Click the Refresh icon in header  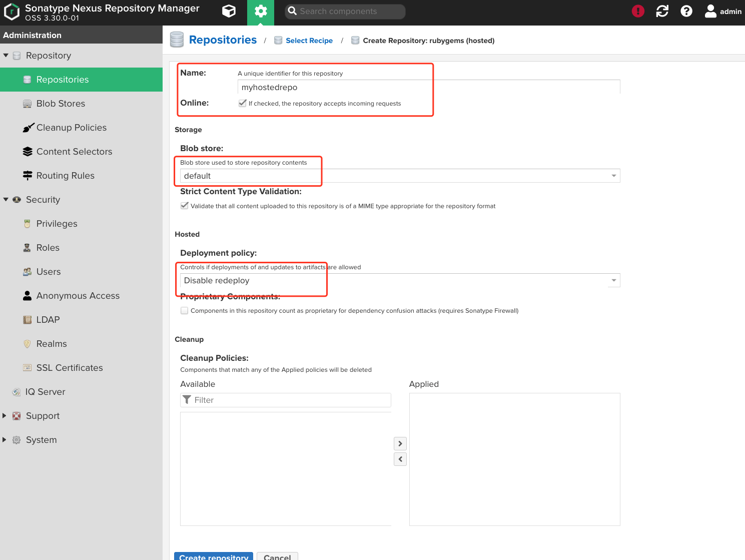pos(662,11)
